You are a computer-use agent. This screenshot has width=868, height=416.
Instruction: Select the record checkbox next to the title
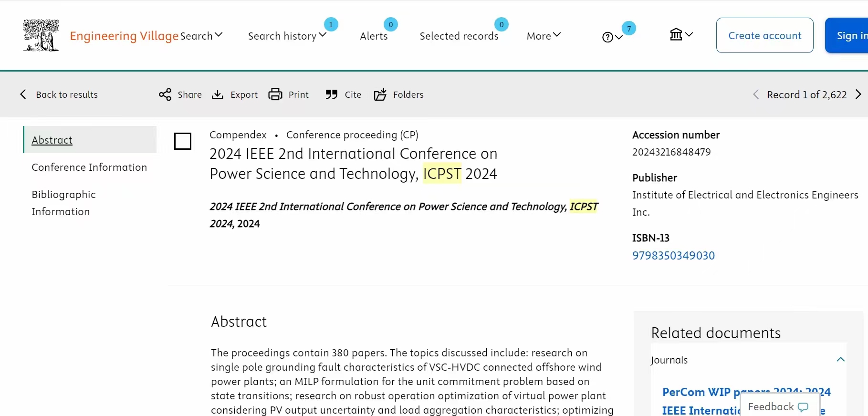click(183, 141)
